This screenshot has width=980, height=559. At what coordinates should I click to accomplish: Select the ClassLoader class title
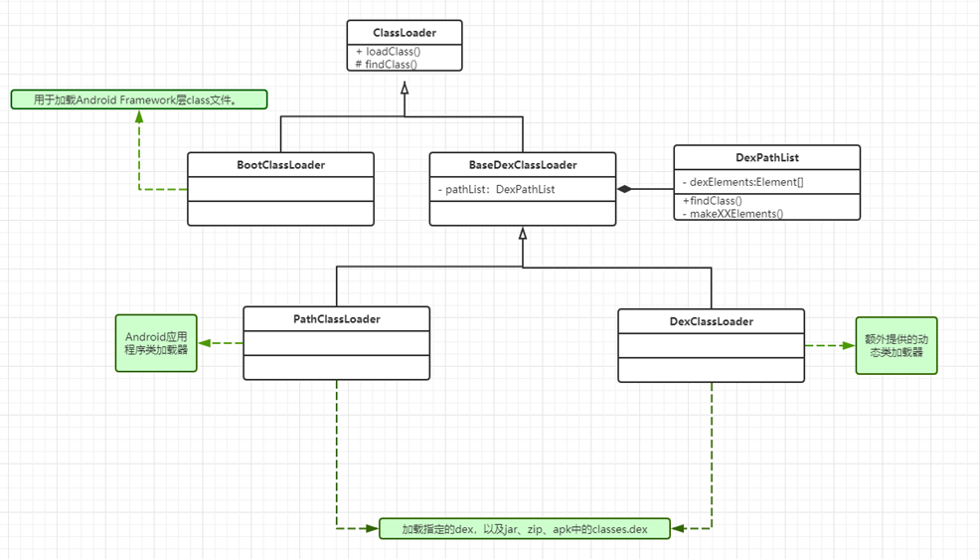404,33
